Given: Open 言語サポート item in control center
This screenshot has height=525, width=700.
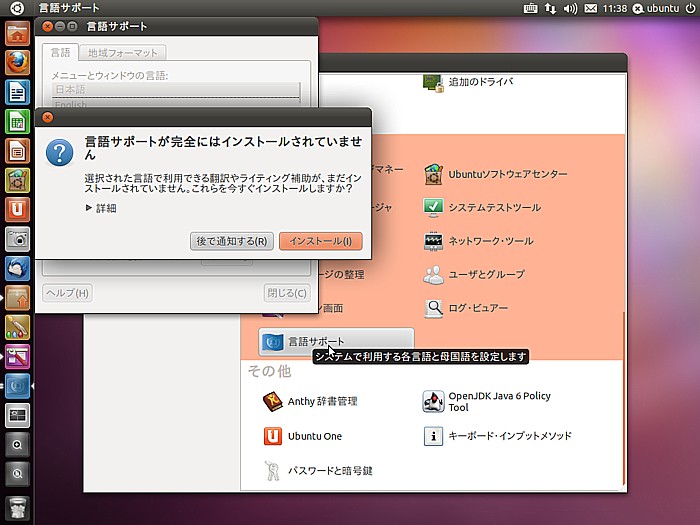Looking at the screenshot, I should (x=336, y=342).
